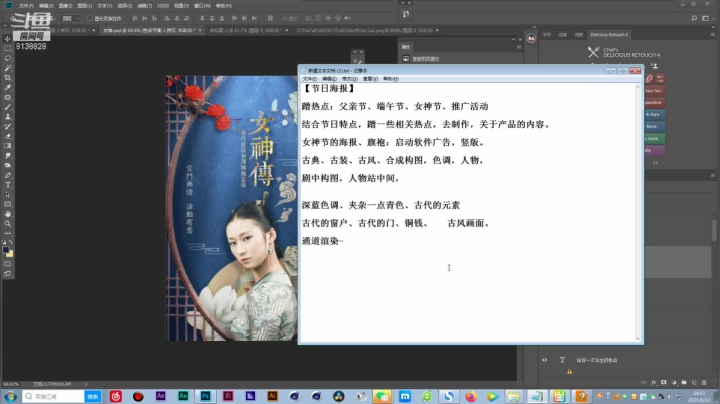Open Photoshop 图像(I) menu
Viewport: 720px width, 404px height.
[65, 6]
